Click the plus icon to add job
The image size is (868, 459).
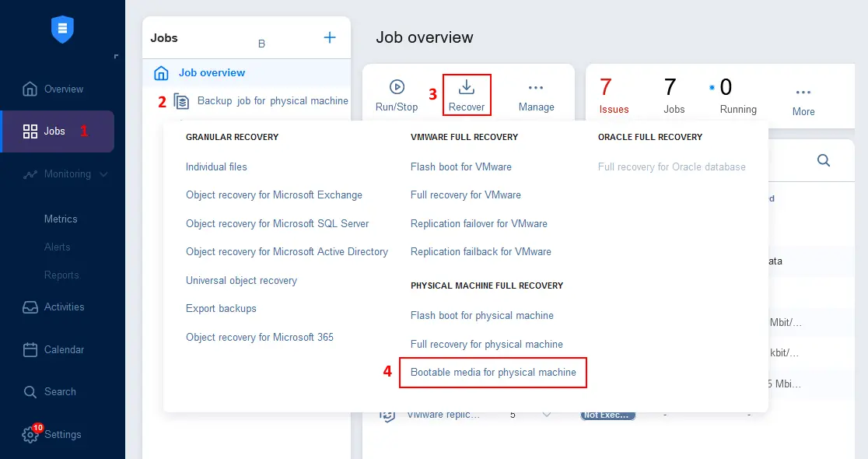pos(330,37)
